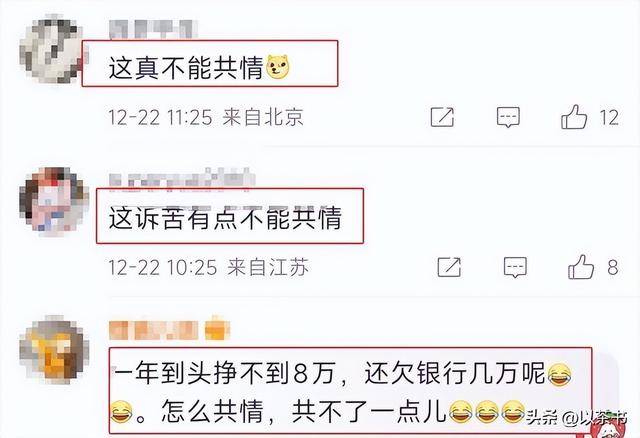The height and width of the screenshot is (438, 640).
Task: Click the 12-22 10:25 来自江苏 timestamp
Action: (x=209, y=268)
